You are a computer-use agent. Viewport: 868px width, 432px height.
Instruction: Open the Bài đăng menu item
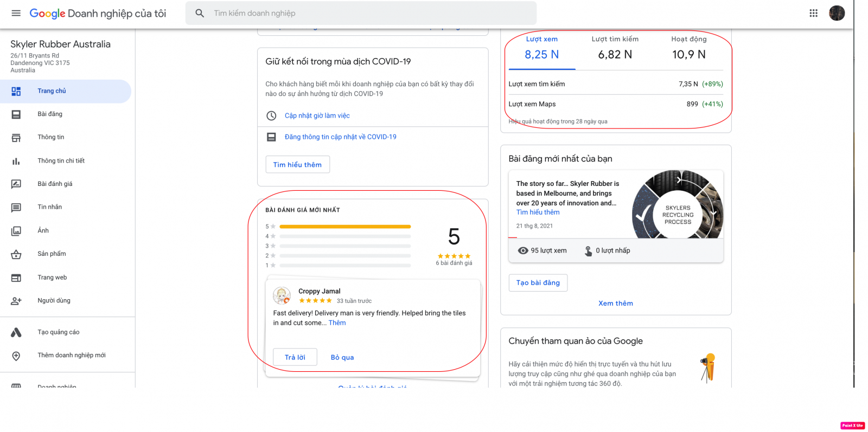[x=66, y=114]
